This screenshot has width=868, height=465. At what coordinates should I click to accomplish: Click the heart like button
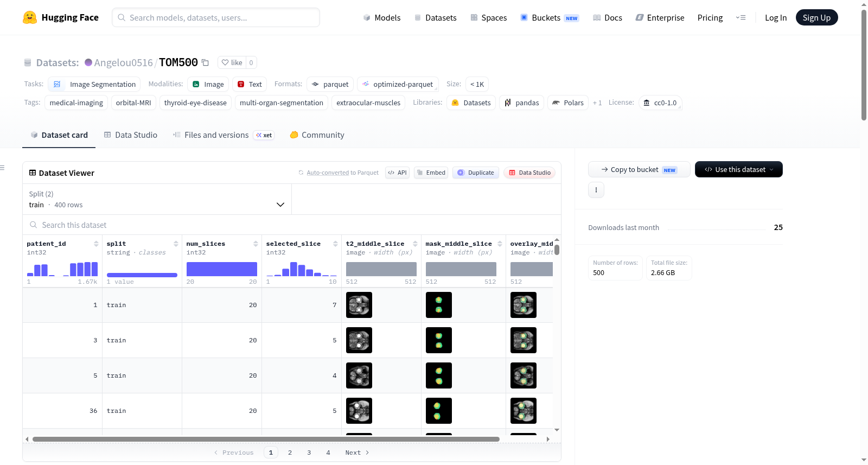(x=232, y=62)
